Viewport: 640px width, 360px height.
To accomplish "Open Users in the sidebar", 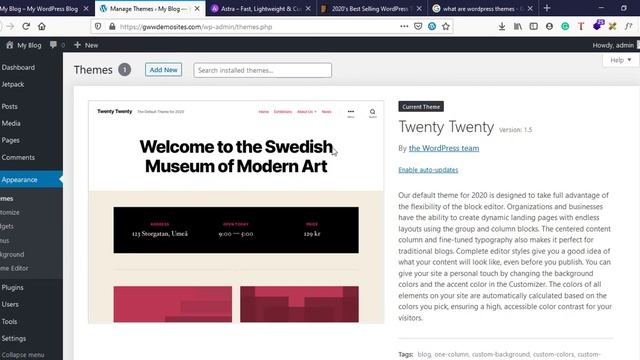I will click(10, 304).
